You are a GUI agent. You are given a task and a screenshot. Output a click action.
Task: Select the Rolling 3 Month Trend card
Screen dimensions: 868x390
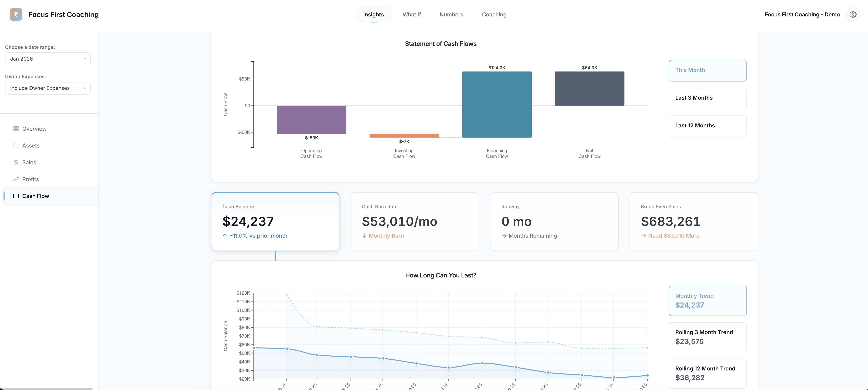707,337
